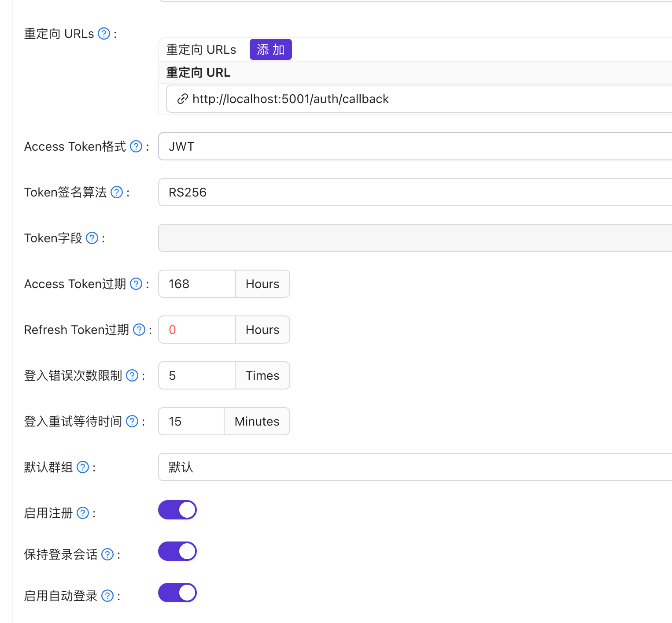Image resolution: width=672 pixels, height=623 pixels.
Task: Click the Minutes unit label
Action: click(x=257, y=421)
